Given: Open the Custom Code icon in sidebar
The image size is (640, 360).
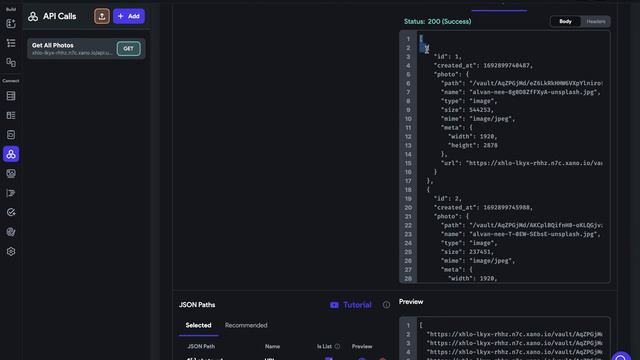Looking at the screenshot, I should pos(11,193).
